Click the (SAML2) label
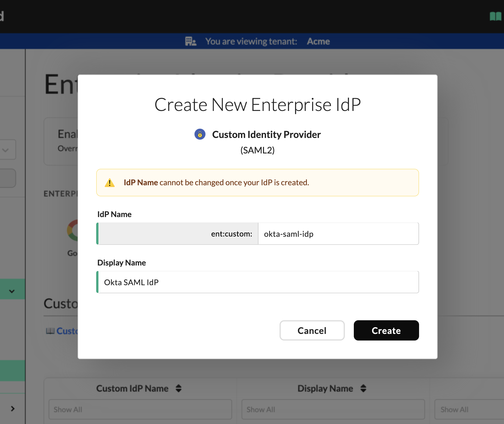 coord(257,150)
